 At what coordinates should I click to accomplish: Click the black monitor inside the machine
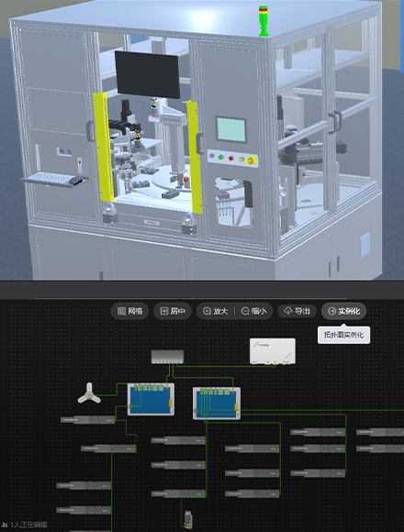[x=147, y=74]
